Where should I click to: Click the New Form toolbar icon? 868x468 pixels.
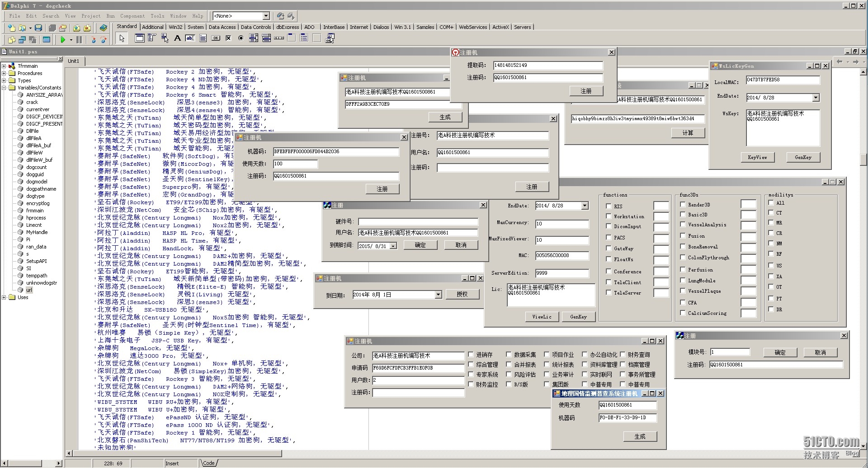tap(47, 40)
